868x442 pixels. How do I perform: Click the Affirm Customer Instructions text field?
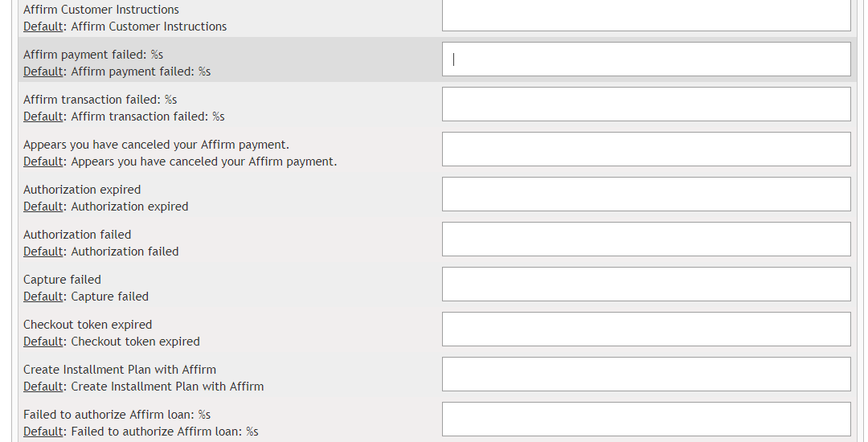[x=646, y=14]
